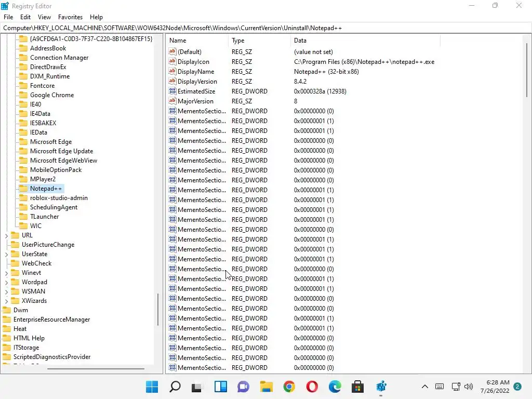Click the Dwm key folder icon
The height and width of the screenshot is (399, 532).
7,310
